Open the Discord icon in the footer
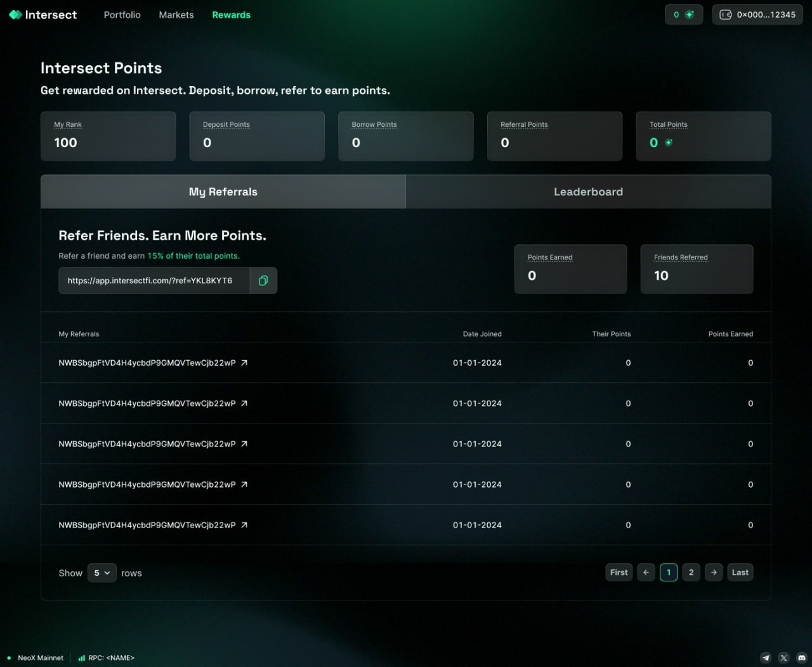This screenshot has height=667, width=812. 801,657
